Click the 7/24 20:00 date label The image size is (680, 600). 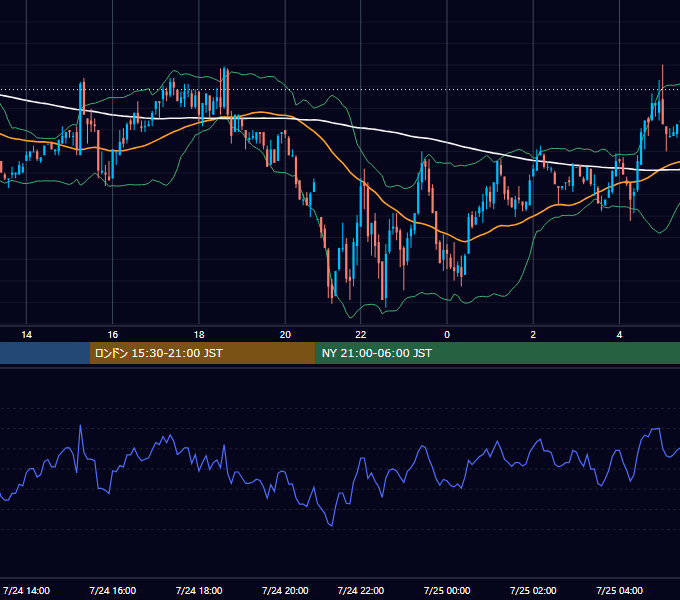click(285, 590)
